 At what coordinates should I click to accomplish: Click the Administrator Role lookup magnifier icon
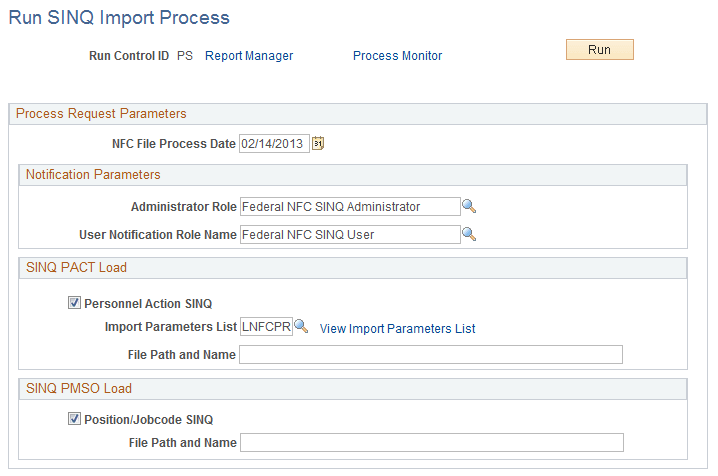click(x=468, y=207)
